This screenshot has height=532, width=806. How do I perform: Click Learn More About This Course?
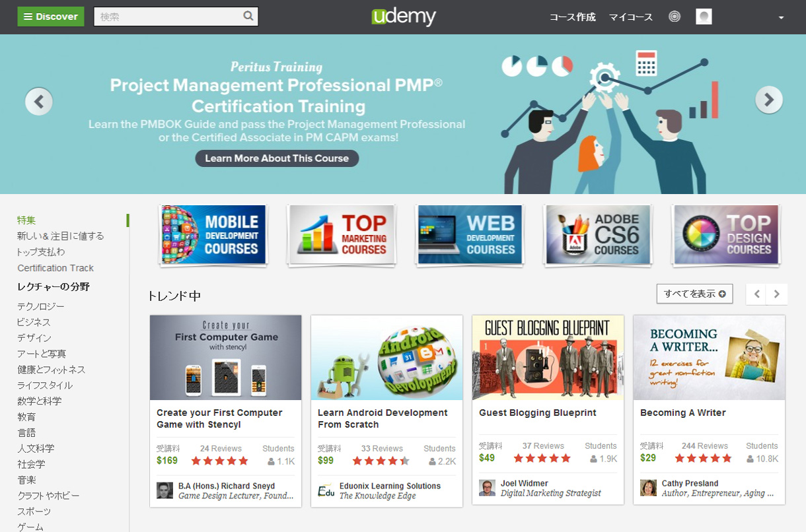[x=277, y=158]
